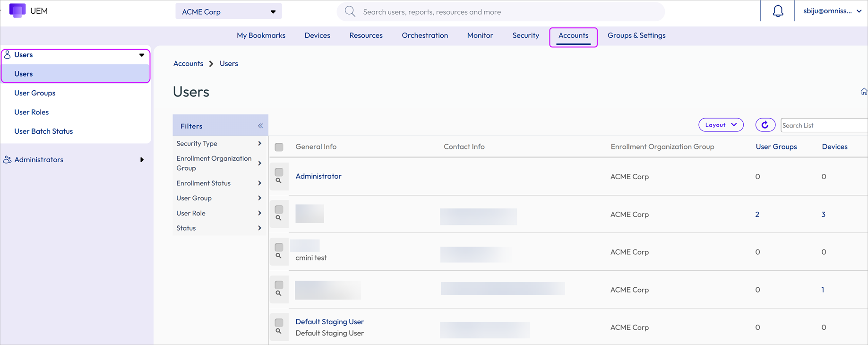Viewport: 868px width, 345px height.
Task: Sort by User Groups column header
Action: (776, 147)
